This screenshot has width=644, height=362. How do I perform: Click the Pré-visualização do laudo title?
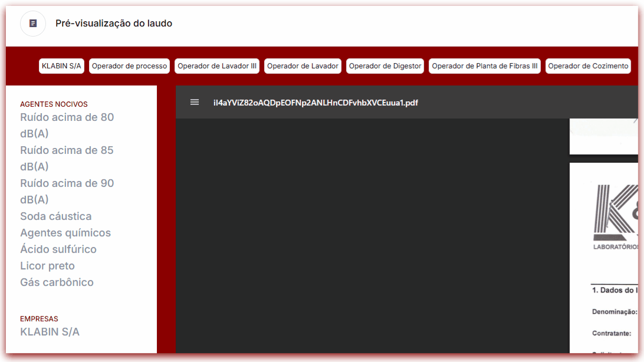pyautogui.click(x=114, y=24)
